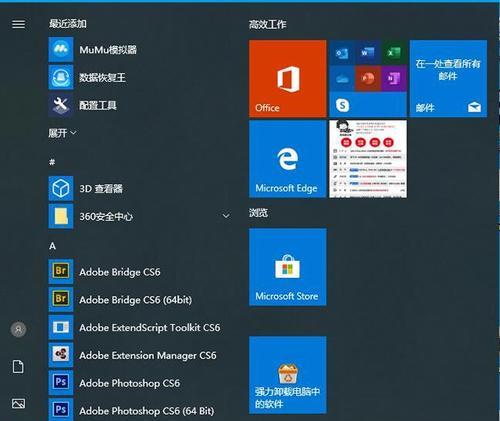Open 配置工具 wrench icon
This screenshot has height=421, width=500.
click(x=61, y=105)
